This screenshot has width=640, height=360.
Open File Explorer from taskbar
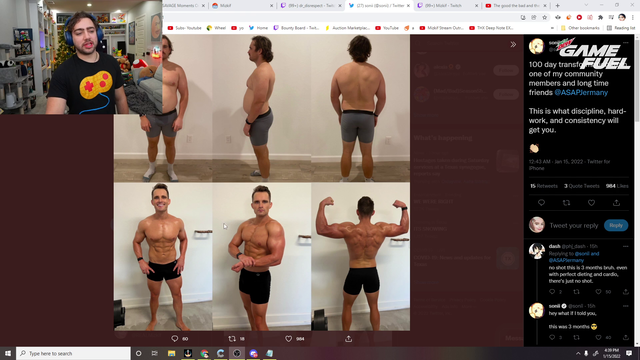(171, 353)
